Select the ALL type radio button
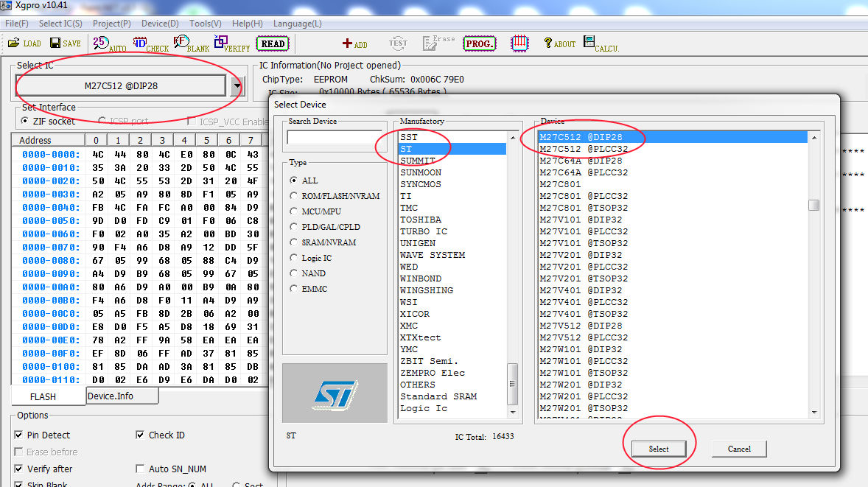Screen dimensions: 868x487 (293, 181)
